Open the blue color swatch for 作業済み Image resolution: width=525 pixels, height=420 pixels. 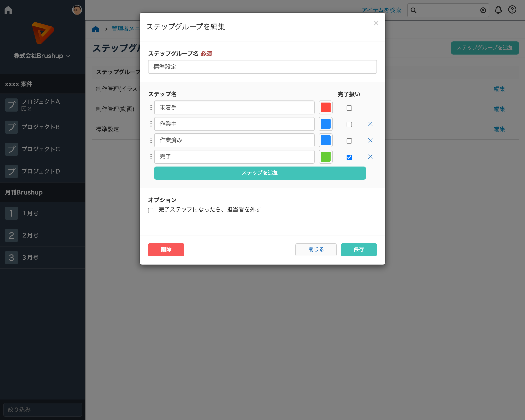(326, 140)
